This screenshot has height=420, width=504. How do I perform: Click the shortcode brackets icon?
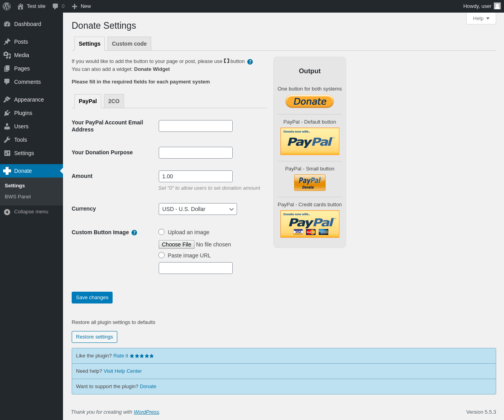pos(226,61)
